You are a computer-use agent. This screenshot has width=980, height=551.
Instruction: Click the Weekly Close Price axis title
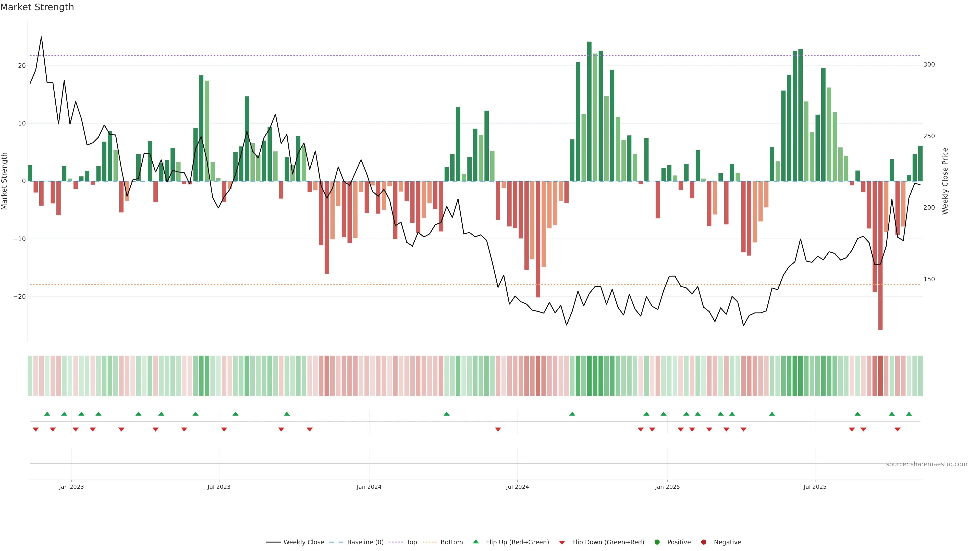(x=945, y=181)
